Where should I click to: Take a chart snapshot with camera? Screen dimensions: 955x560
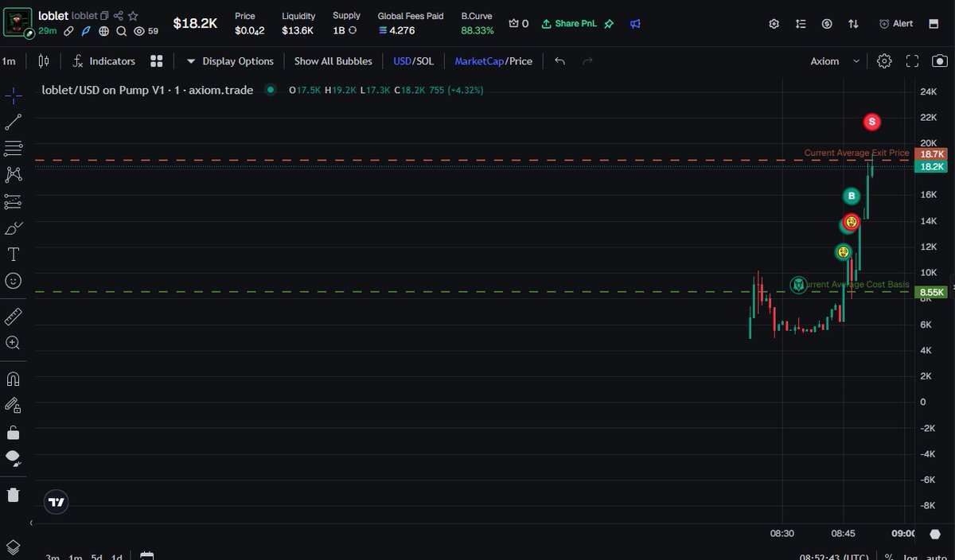click(x=940, y=61)
